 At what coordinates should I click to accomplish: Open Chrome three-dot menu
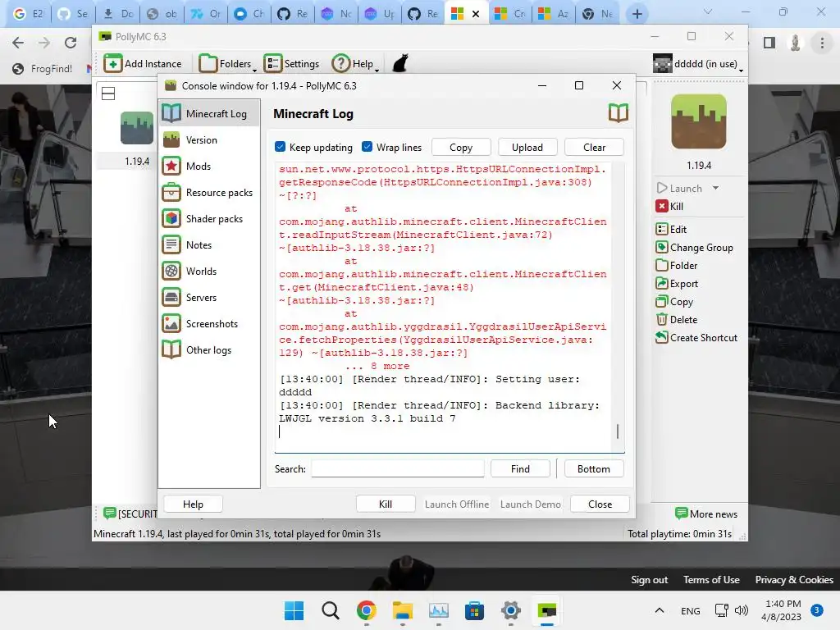(822, 43)
